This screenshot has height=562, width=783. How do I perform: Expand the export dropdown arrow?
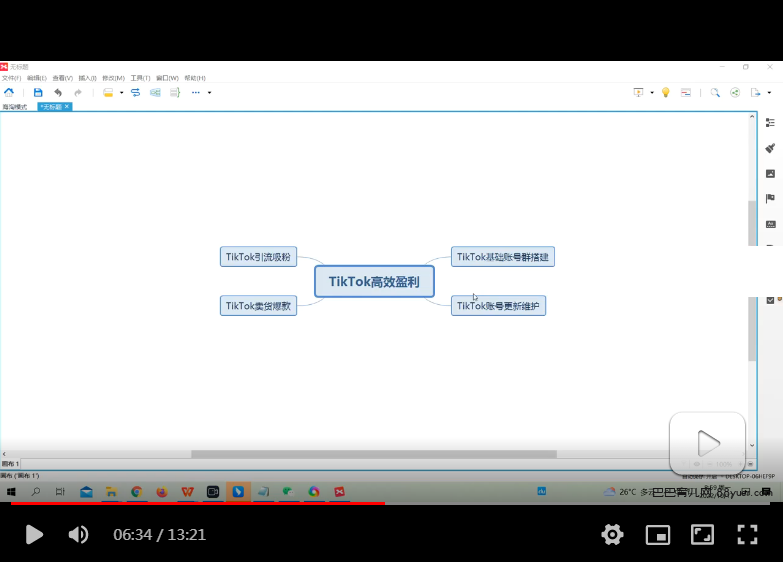pyautogui.click(x=769, y=92)
